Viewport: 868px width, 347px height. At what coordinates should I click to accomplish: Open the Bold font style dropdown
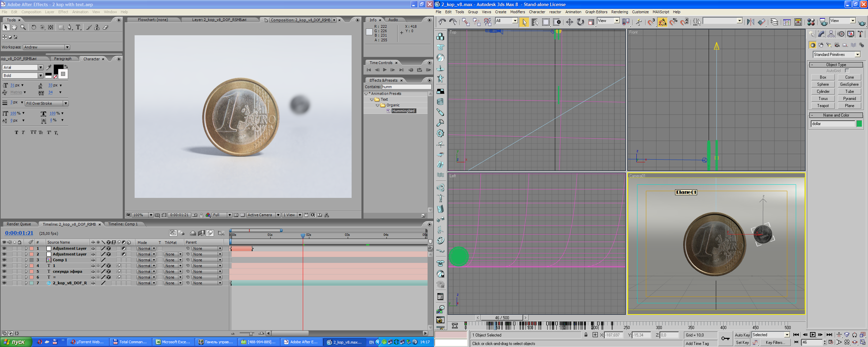(x=23, y=76)
